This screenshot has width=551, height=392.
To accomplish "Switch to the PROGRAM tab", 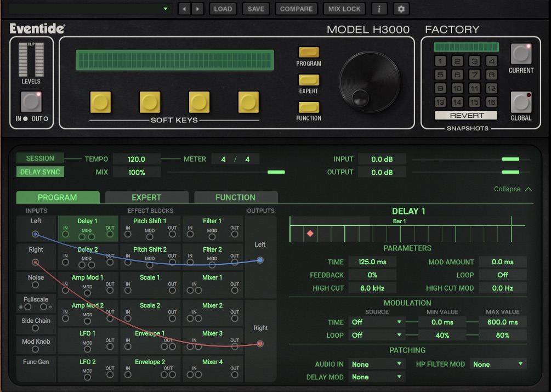I will [58, 197].
